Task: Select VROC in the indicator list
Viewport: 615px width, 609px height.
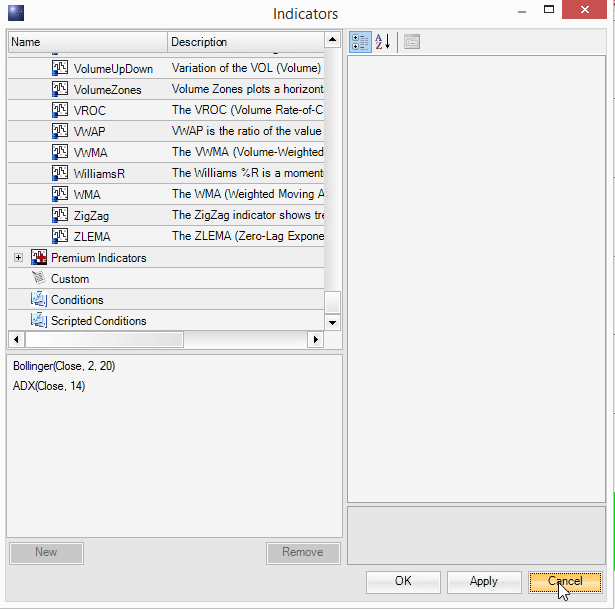Action: (90, 111)
